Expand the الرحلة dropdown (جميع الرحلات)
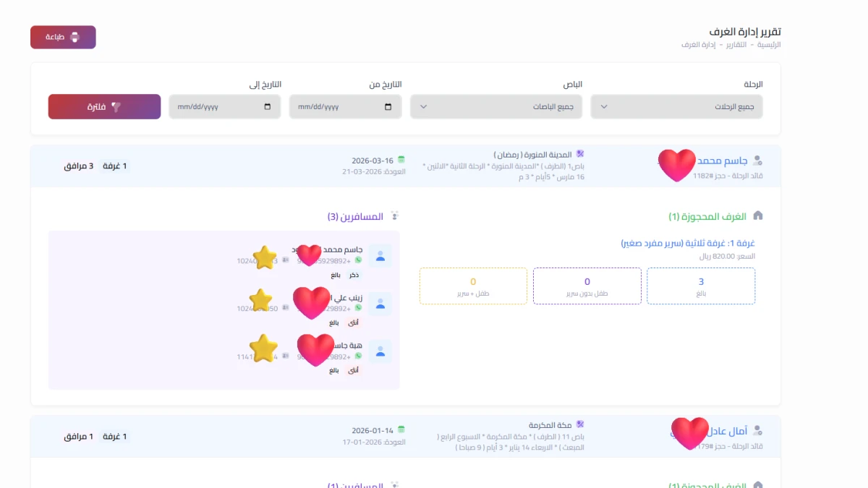 tap(676, 107)
